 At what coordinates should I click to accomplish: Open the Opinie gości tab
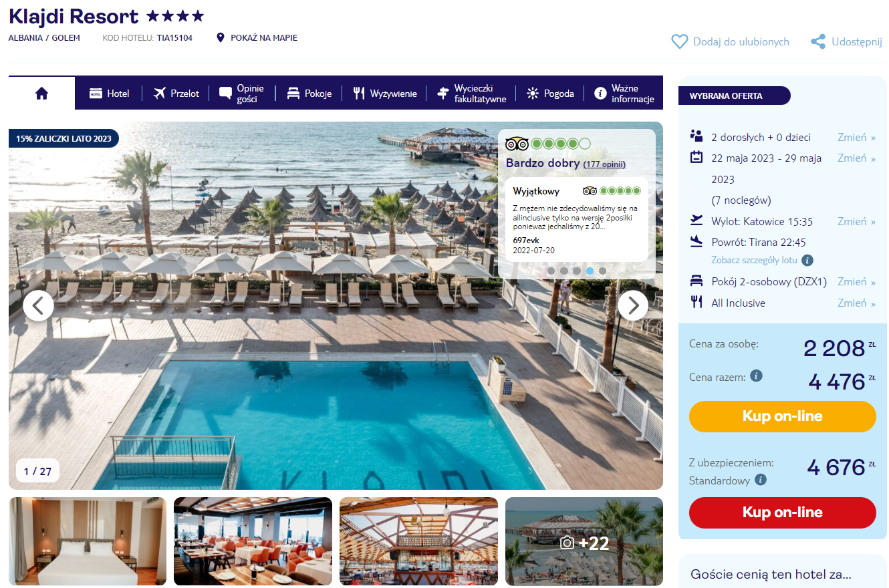pyautogui.click(x=242, y=94)
